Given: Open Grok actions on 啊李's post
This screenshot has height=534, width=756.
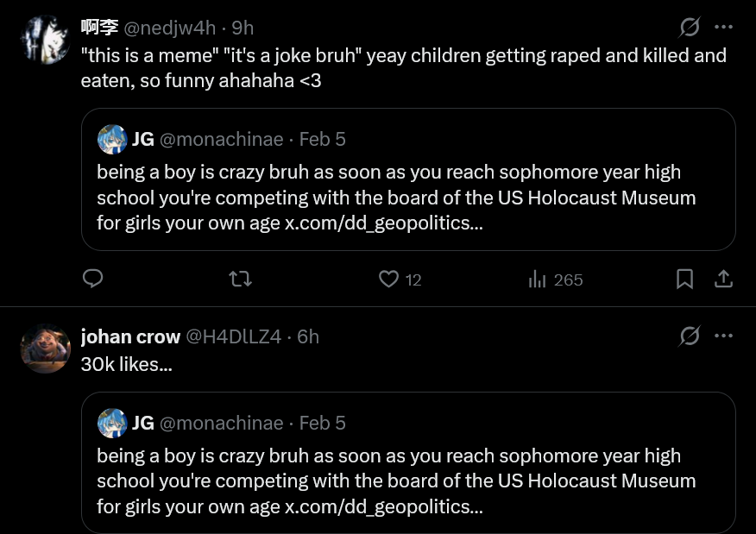Looking at the screenshot, I should (690, 28).
